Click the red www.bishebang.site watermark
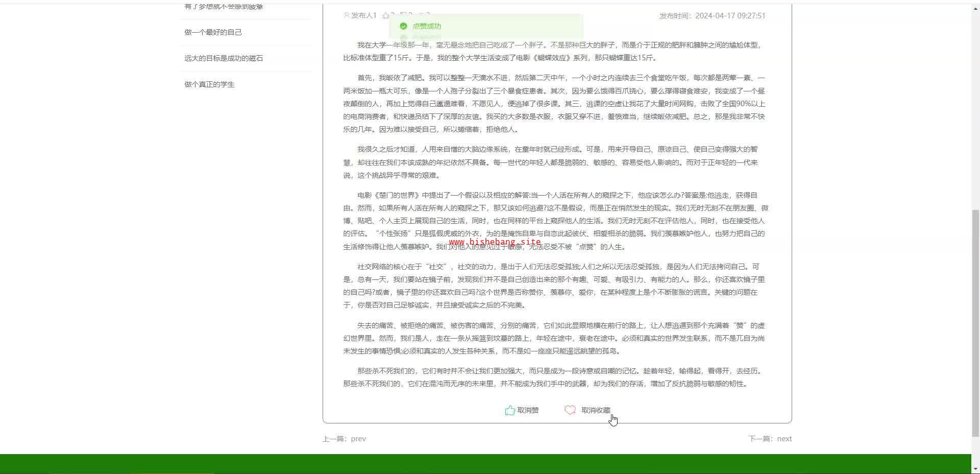 click(x=495, y=242)
